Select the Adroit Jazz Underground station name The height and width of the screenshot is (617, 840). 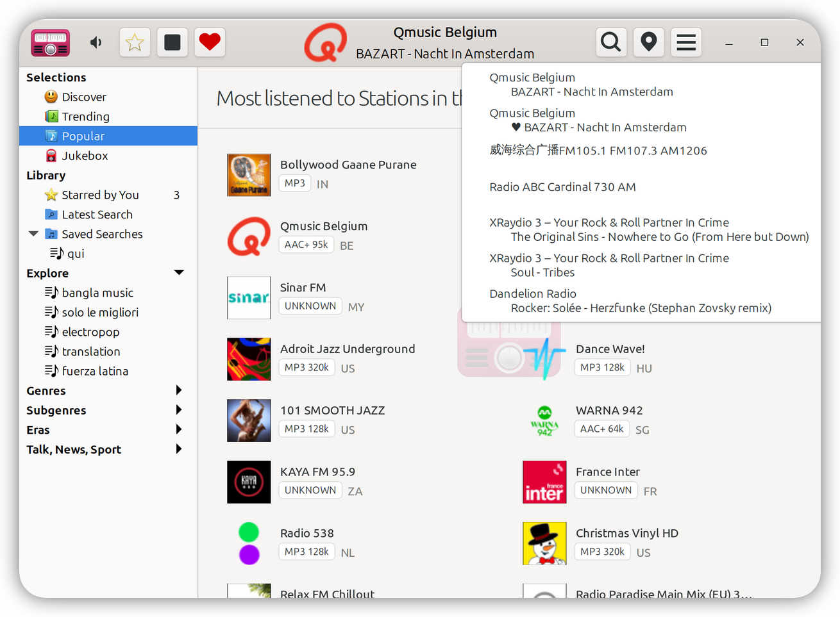click(x=348, y=349)
